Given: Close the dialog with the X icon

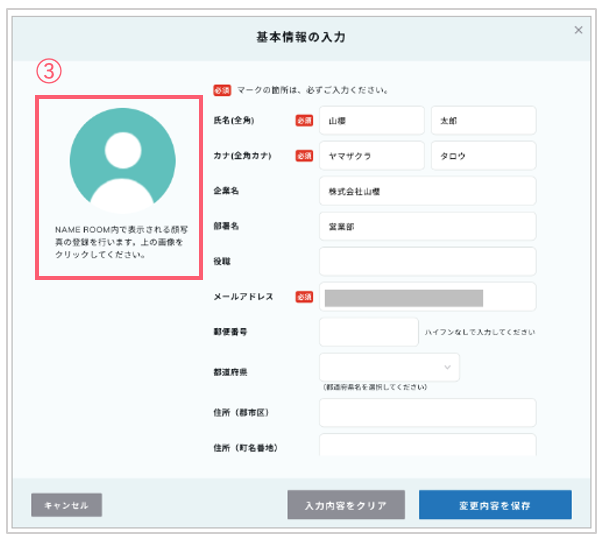Looking at the screenshot, I should pos(578,30).
